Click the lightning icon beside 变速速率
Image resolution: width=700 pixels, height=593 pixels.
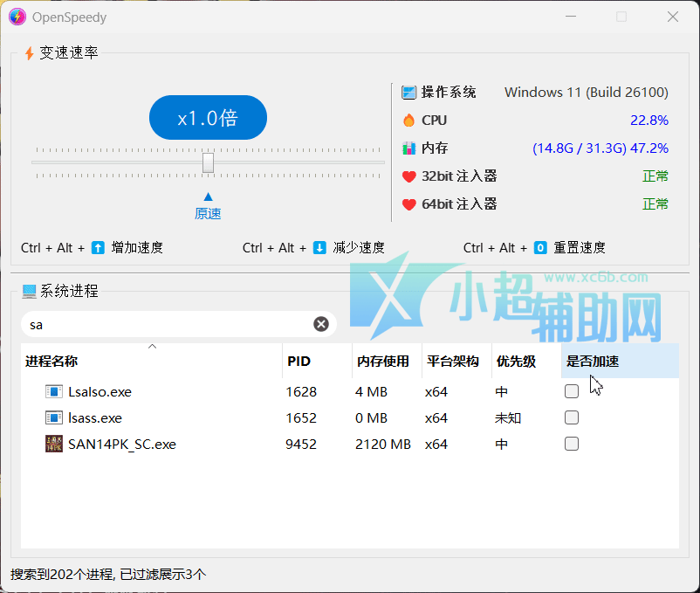pos(29,52)
